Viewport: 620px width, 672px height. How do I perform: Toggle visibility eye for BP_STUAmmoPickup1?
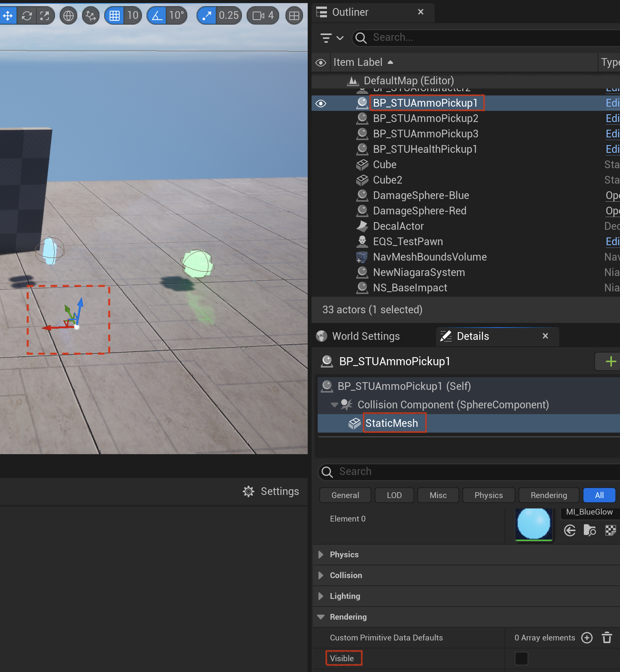[x=321, y=104]
